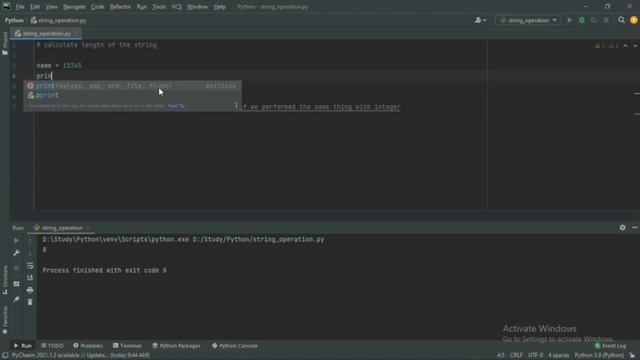The width and height of the screenshot is (640, 360).
Task: Open the View menu
Action: [51, 7]
